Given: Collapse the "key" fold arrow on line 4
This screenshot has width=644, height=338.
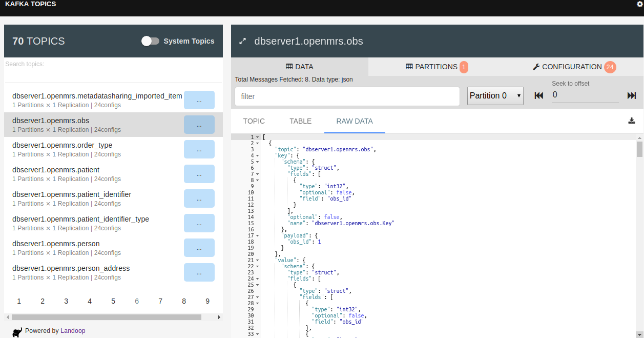Looking at the screenshot, I should coord(258,155).
